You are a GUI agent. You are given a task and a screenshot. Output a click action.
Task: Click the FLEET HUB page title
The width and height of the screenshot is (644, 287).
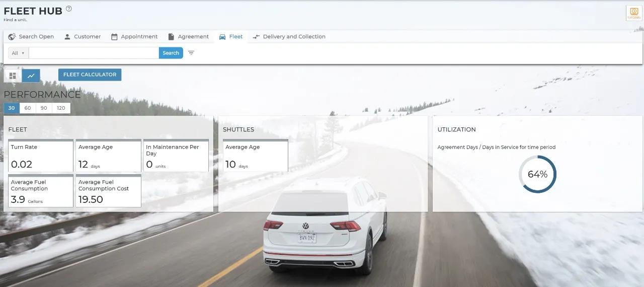[33, 11]
